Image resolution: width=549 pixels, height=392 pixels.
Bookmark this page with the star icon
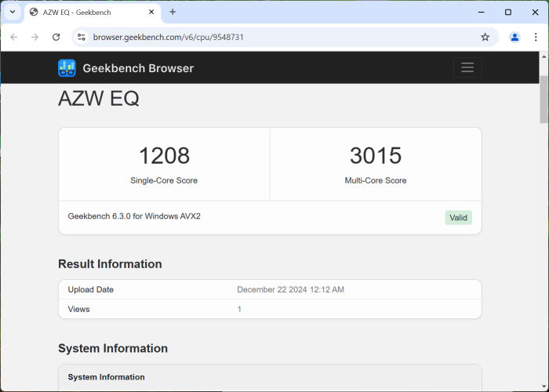[485, 37]
